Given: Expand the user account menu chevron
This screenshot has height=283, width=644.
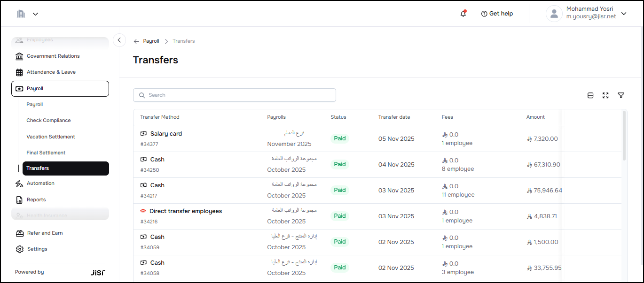Looking at the screenshot, I should tap(624, 14).
